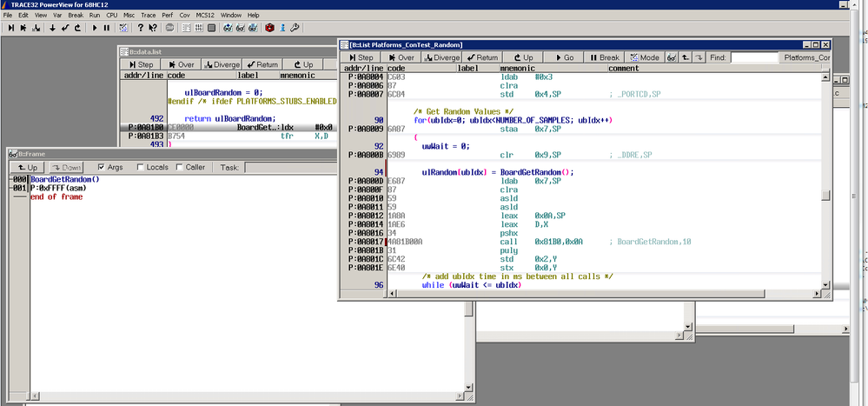
Task: Click Up button in B::Frame window
Action: [x=28, y=167]
